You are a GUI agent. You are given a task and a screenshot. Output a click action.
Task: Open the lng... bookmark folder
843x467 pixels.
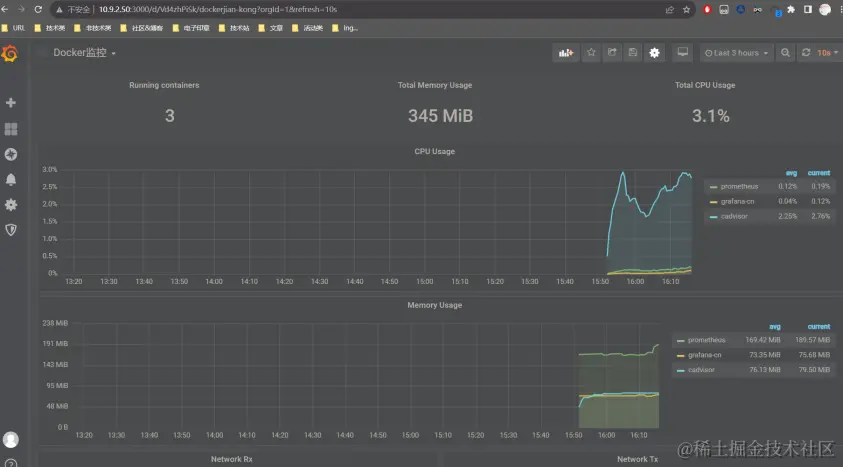click(345, 28)
